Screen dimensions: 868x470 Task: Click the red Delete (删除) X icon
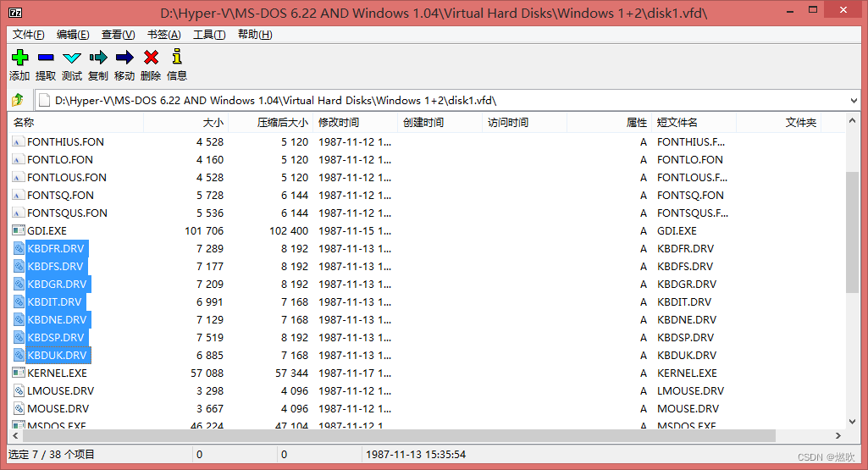point(151,57)
